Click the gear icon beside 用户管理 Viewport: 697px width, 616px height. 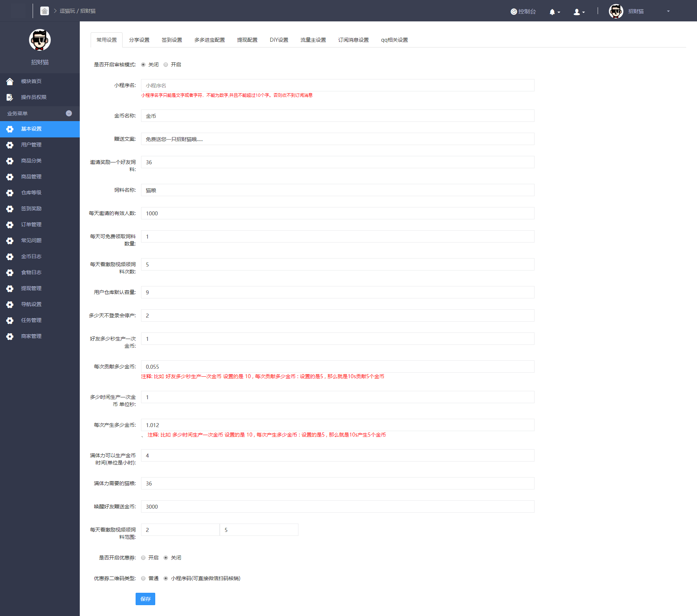click(10, 145)
